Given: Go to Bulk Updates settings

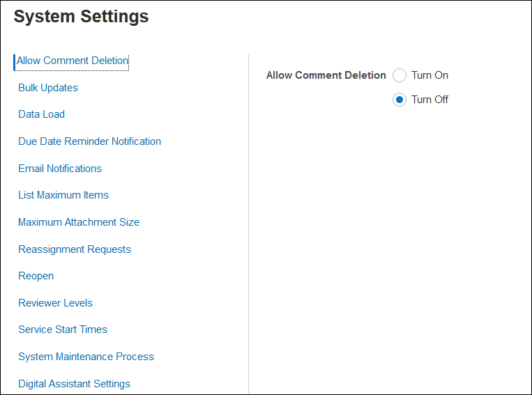Looking at the screenshot, I should tap(48, 88).
